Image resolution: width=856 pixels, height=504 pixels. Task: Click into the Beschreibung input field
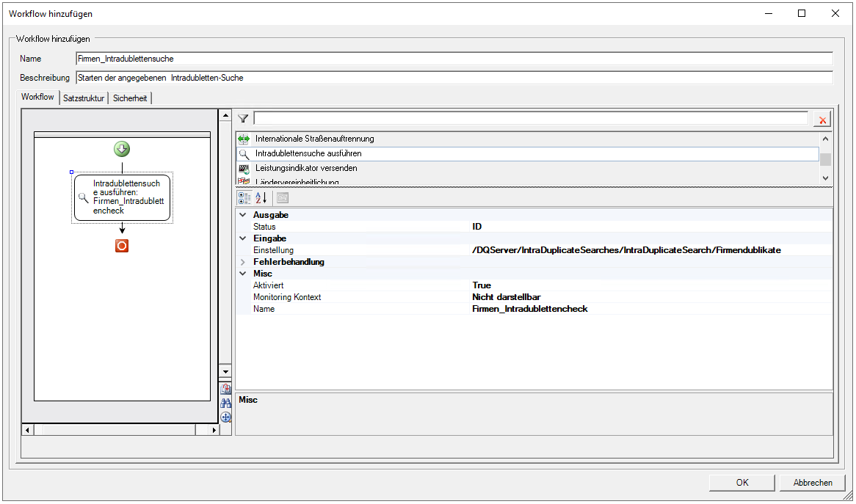pyautogui.click(x=454, y=78)
